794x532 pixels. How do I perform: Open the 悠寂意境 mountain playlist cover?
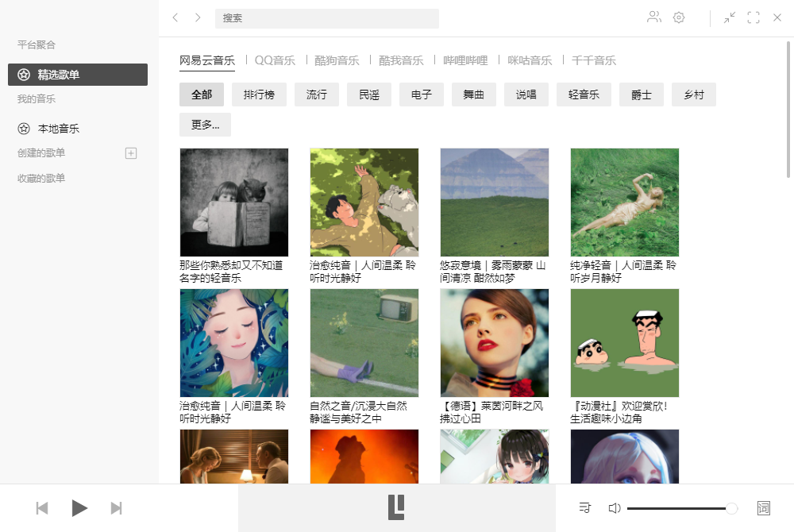[494, 202]
